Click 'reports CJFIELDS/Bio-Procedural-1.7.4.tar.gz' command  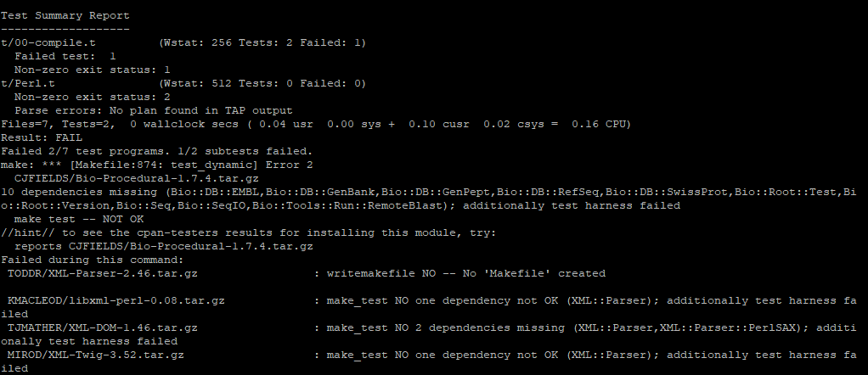[x=163, y=246]
